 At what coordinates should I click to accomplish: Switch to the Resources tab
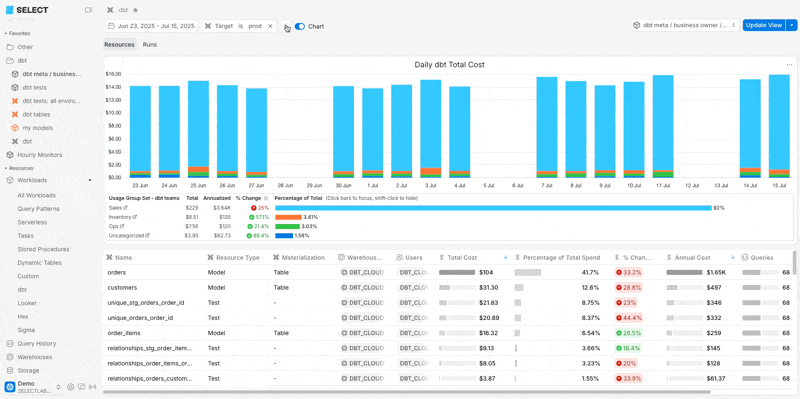click(x=119, y=44)
